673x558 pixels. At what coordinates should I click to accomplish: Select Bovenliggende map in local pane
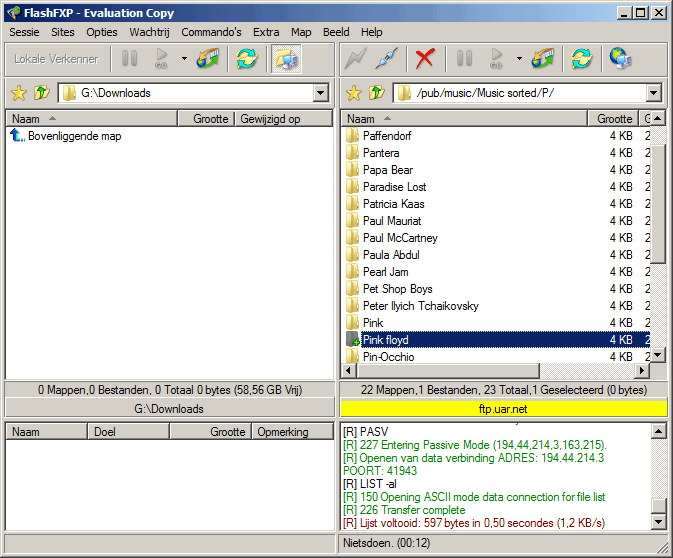pyautogui.click(x=66, y=136)
